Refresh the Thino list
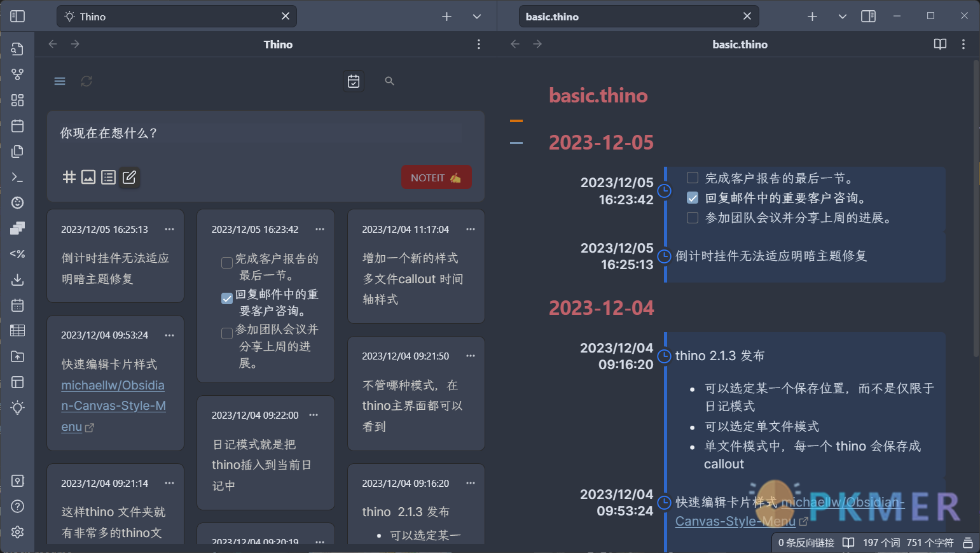 tap(86, 81)
